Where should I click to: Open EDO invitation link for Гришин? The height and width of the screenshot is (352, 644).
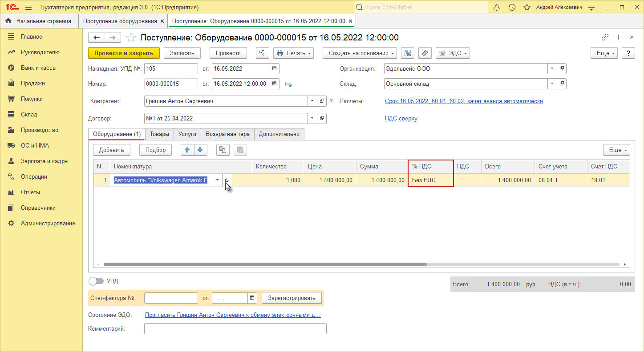(233, 315)
